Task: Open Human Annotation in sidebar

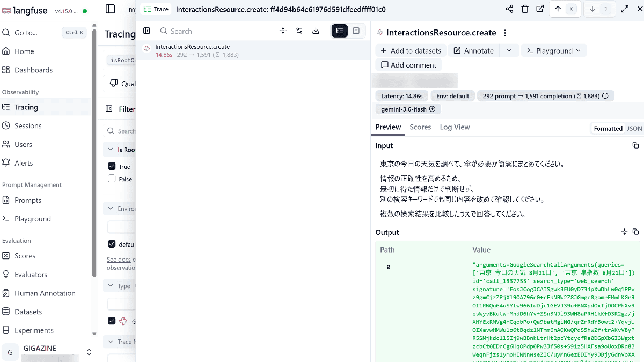Action: pyautogui.click(x=45, y=293)
